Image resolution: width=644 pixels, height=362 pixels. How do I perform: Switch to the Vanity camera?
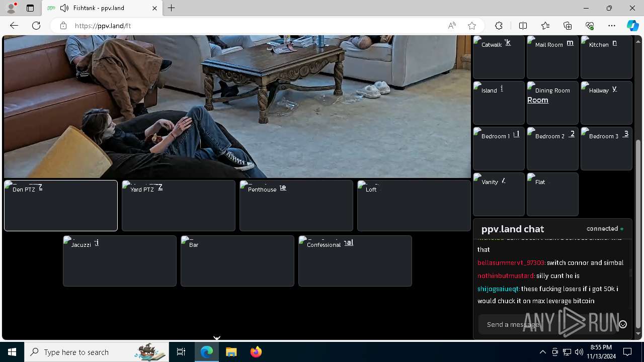click(499, 194)
